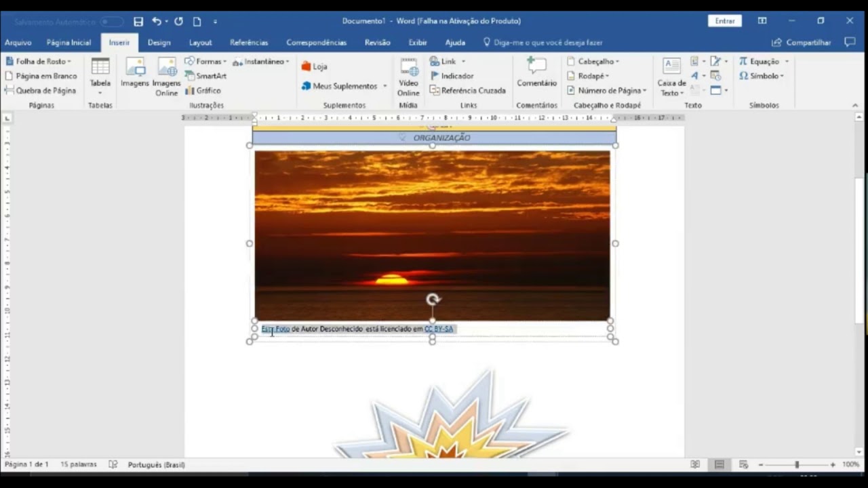Save the document with the floppy icon
Viewport: 868px width, 488px height.
pyautogui.click(x=138, y=22)
